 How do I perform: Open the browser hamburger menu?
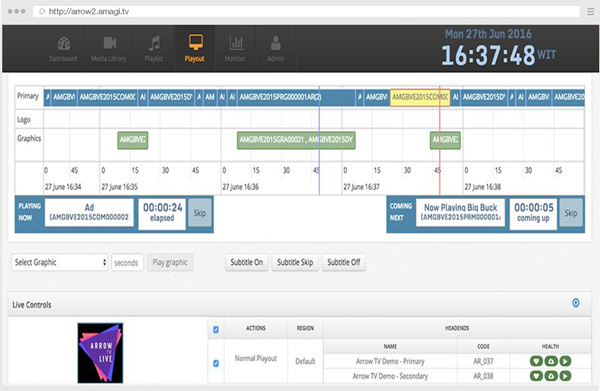point(591,11)
